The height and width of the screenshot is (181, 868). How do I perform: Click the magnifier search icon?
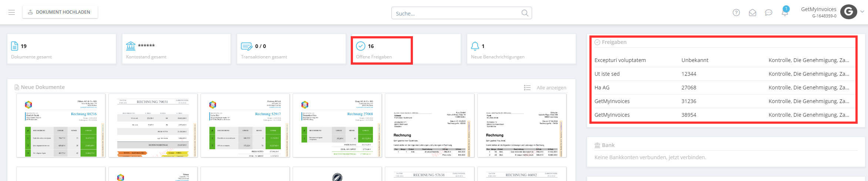pos(525,13)
